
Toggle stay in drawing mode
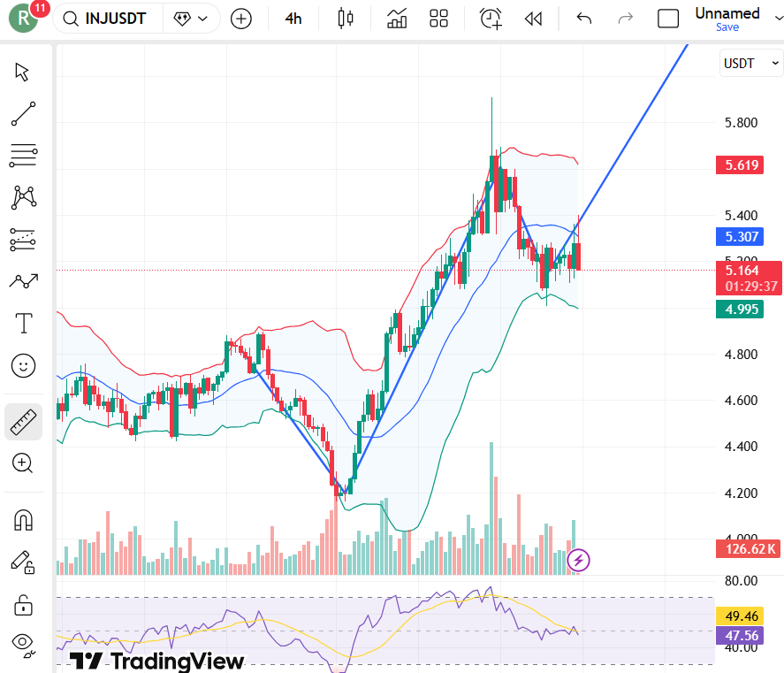(x=23, y=562)
